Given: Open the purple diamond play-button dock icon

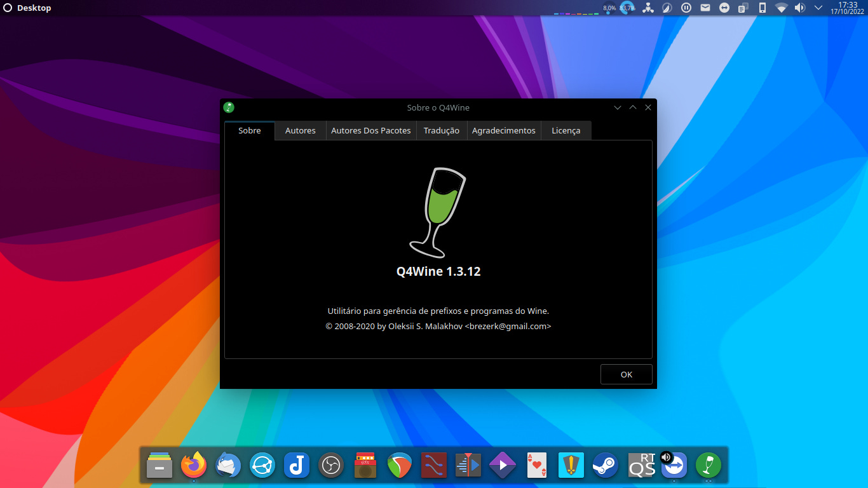Looking at the screenshot, I should 503,466.
